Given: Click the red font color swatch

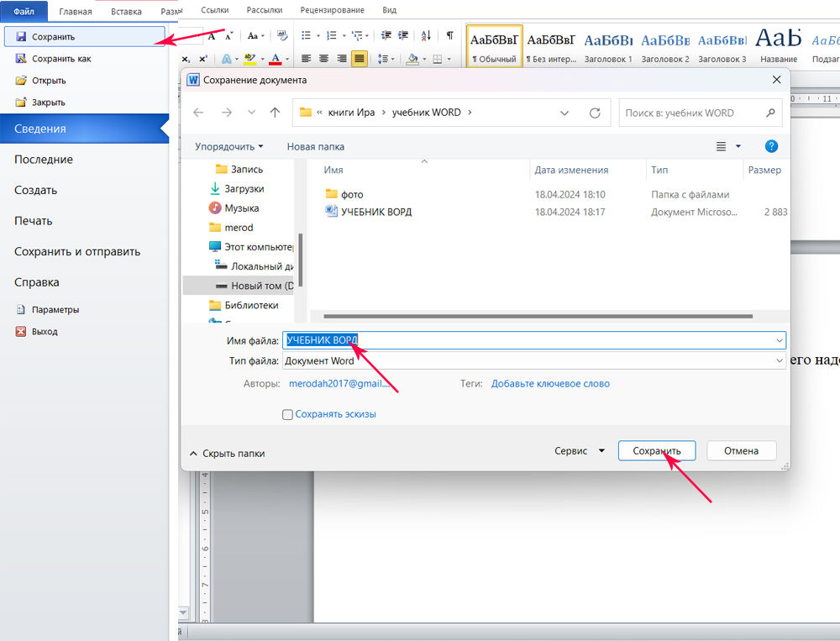Looking at the screenshot, I should click(275, 59).
